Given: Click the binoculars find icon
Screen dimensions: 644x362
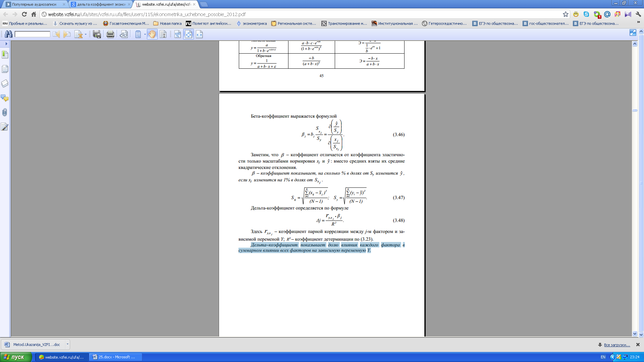Looking at the screenshot, I should [8, 34].
